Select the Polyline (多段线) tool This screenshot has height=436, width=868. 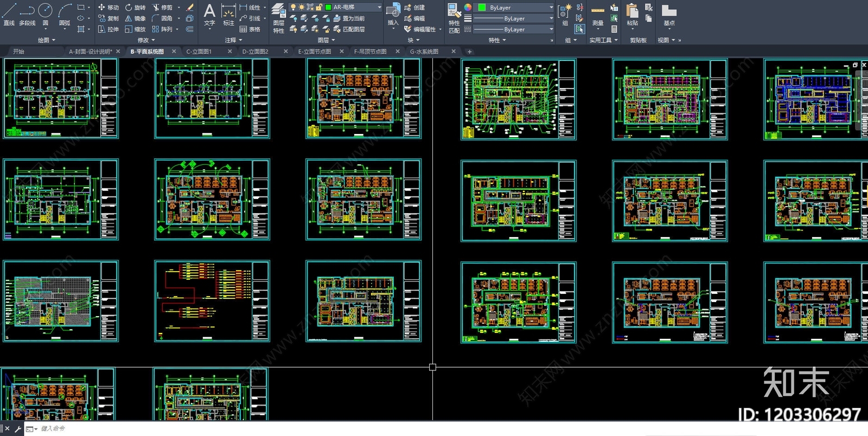(27, 15)
